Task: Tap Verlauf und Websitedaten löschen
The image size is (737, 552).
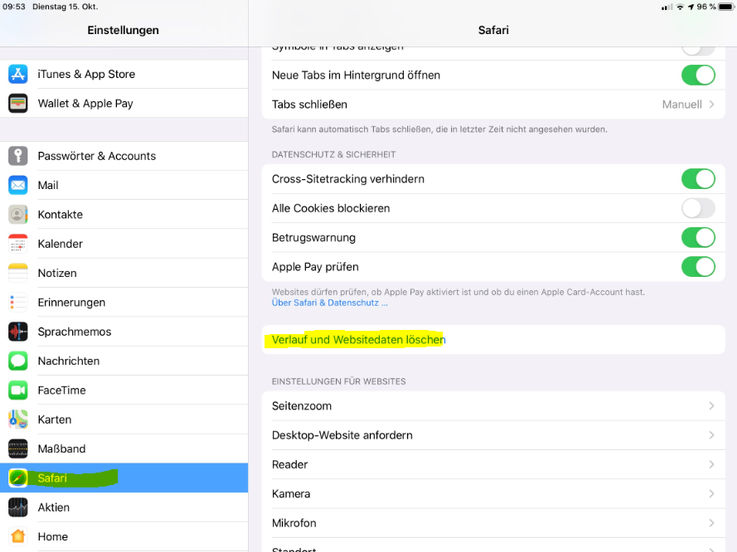Action: coord(493,339)
